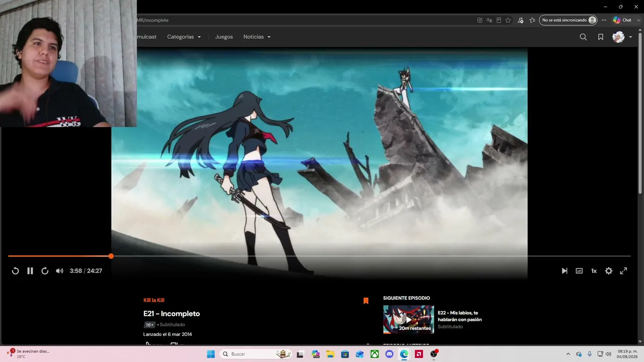
Task: Open the immersive reader icon
Action: (499, 20)
